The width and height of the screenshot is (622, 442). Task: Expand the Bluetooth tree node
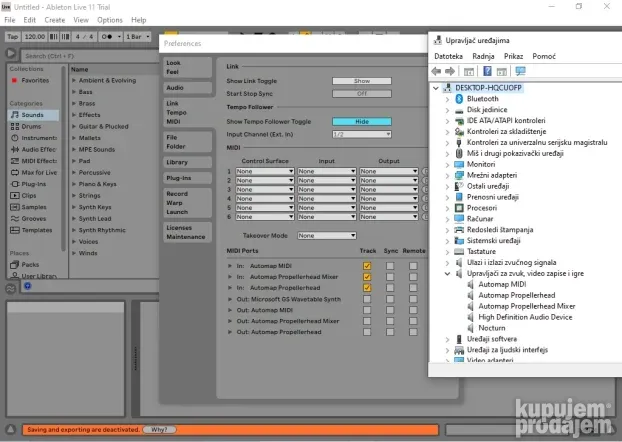click(x=447, y=99)
